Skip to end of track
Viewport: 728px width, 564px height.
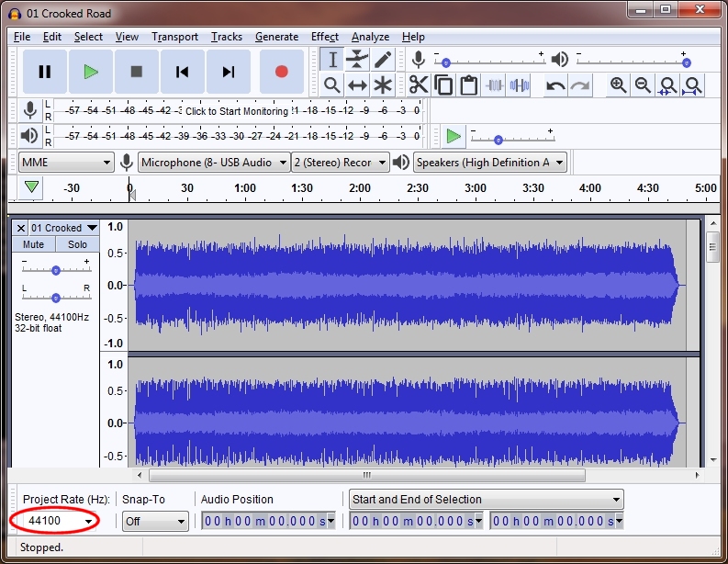[228, 72]
